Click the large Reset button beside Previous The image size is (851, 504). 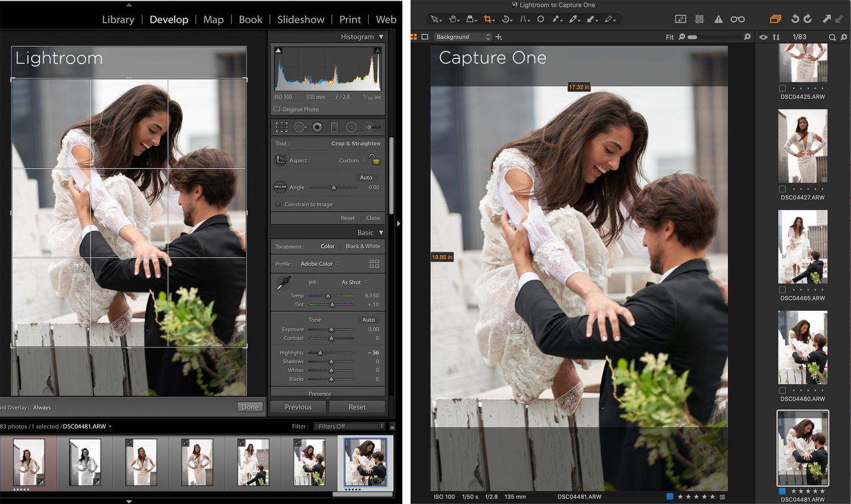pyautogui.click(x=357, y=407)
